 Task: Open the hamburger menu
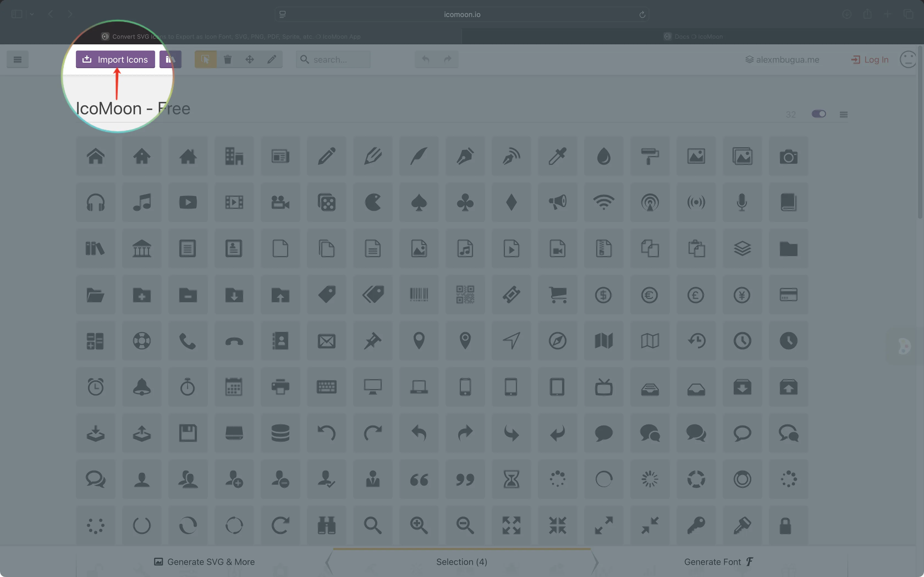pos(17,59)
